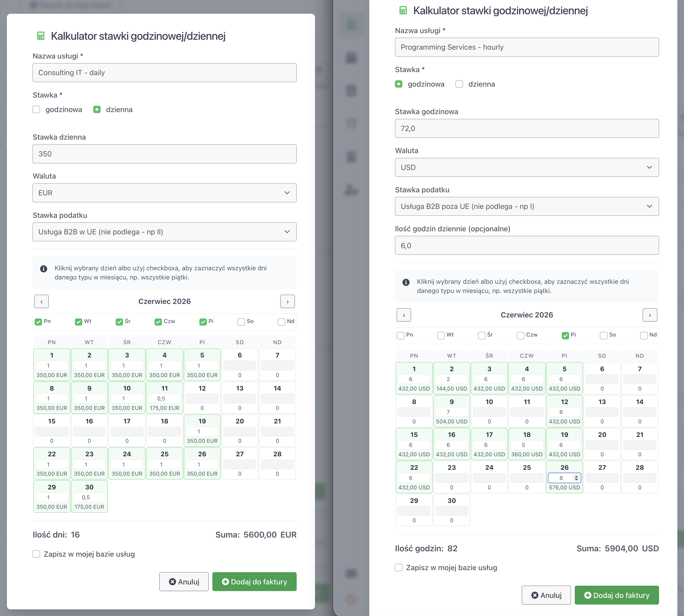Uncheck the Czw weekday checkbox in the EUR calendar

point(158,322)
